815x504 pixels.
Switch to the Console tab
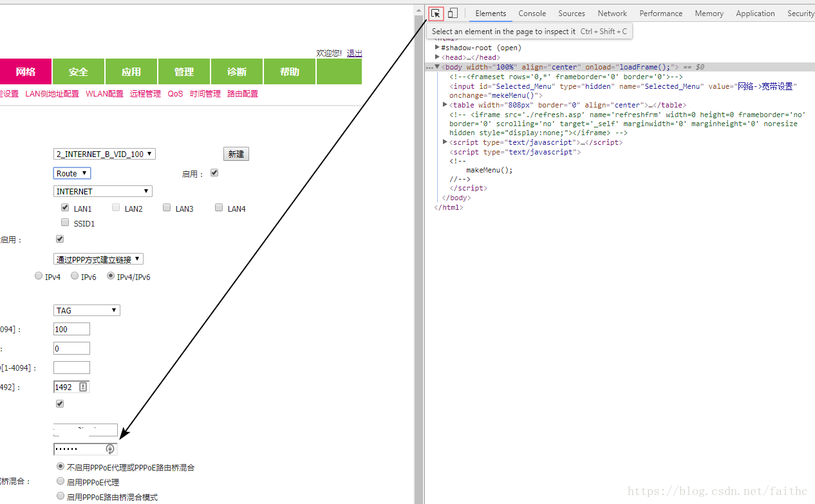(x=532, y=13)
